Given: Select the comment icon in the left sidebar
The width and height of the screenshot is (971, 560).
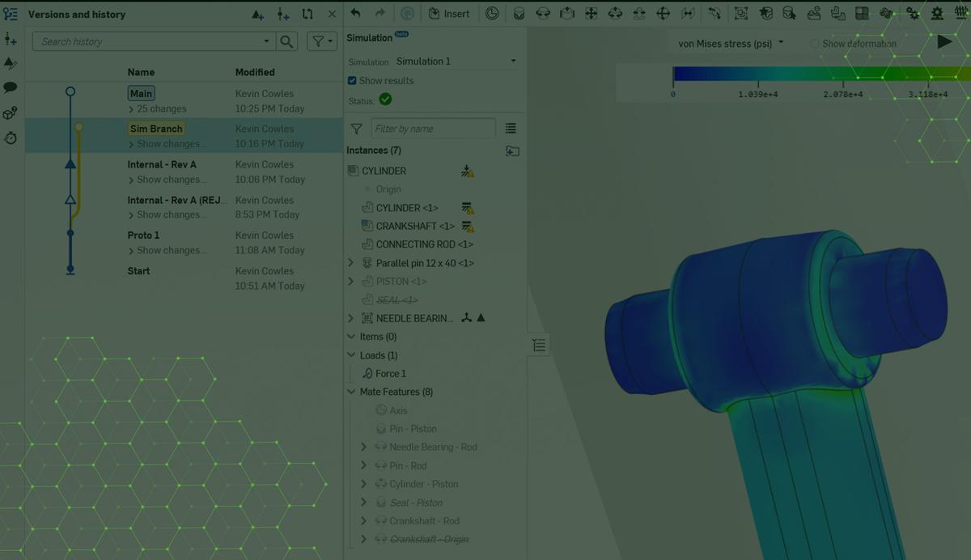Looking at the screenshot, I should [x=11, y=87].
